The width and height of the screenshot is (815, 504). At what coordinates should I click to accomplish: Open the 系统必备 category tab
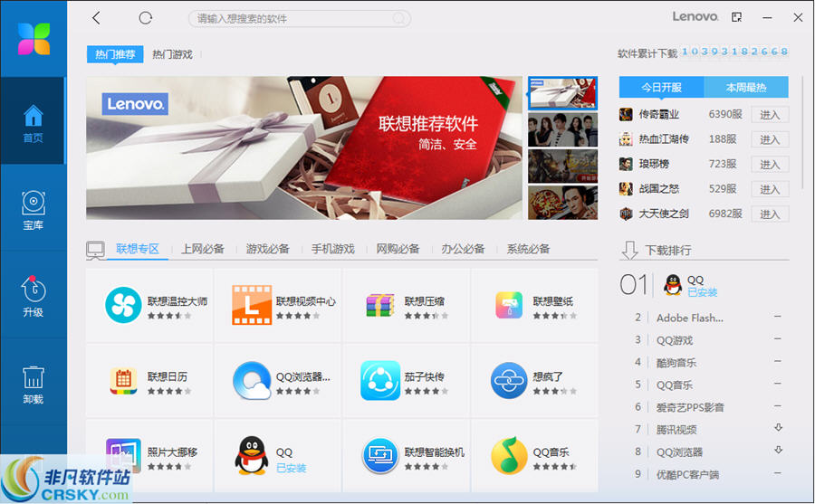(x=528, y=249)
